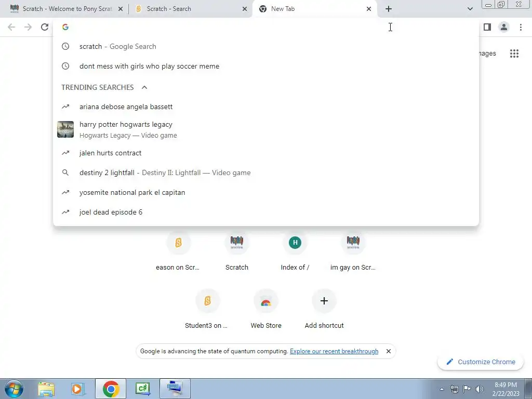
Task: Click clock icon beside scratch suggestion
Action: pyautogui.click(x=65, y=46)
